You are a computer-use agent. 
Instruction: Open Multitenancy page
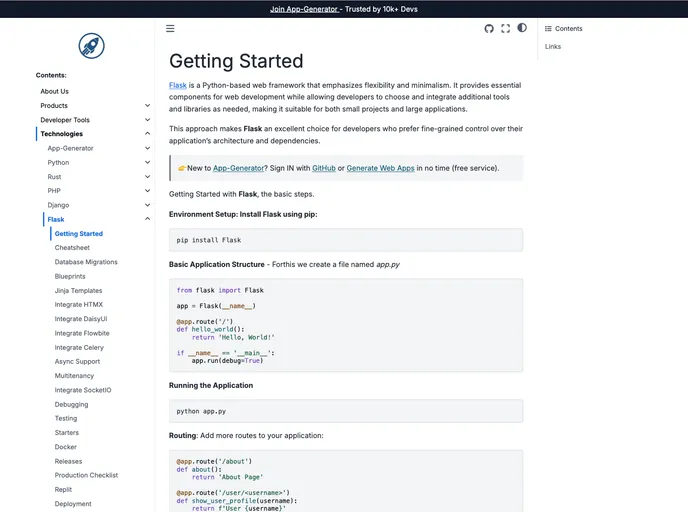[x=74, y=376]
